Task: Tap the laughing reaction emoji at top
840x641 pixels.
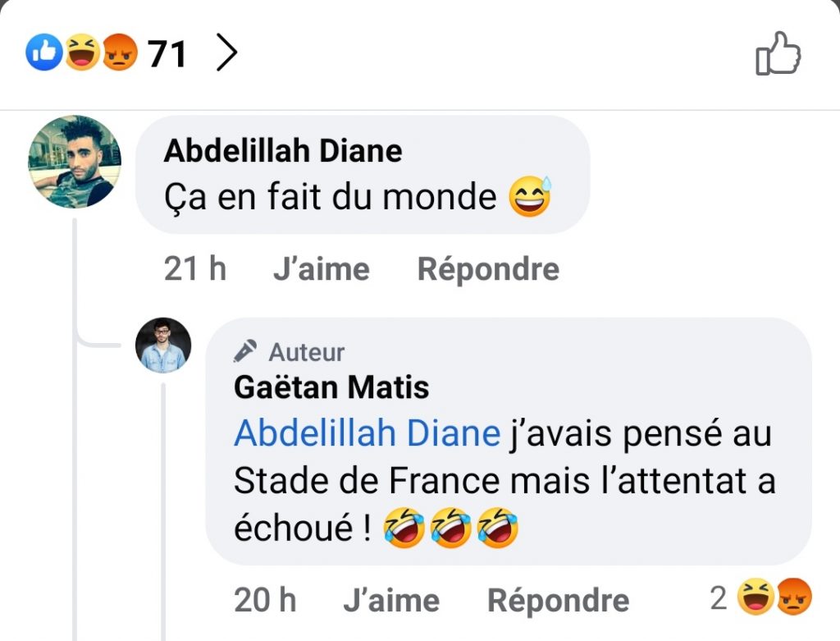Action: pyautogui.click(x=82, y=55)
